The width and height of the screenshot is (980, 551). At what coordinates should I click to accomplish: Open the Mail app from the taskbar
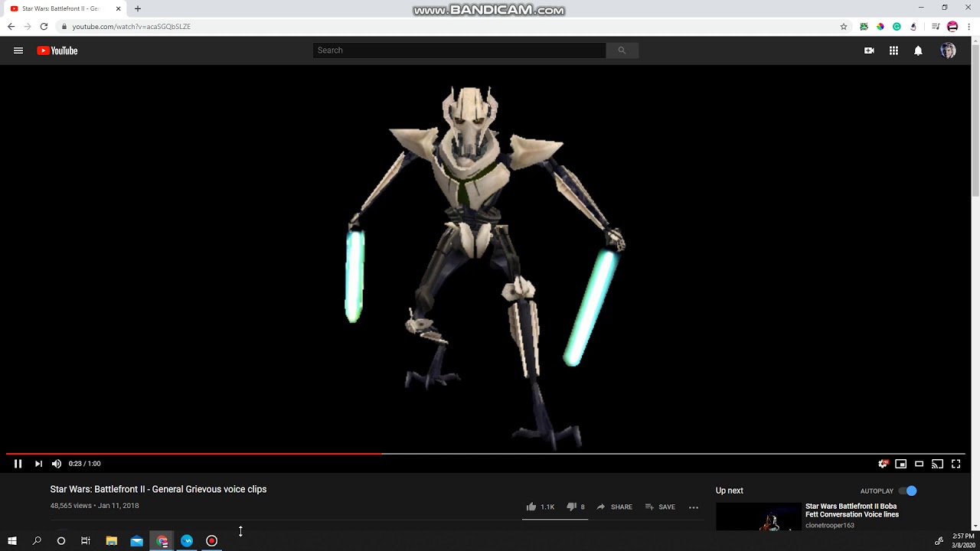point(136,541)
